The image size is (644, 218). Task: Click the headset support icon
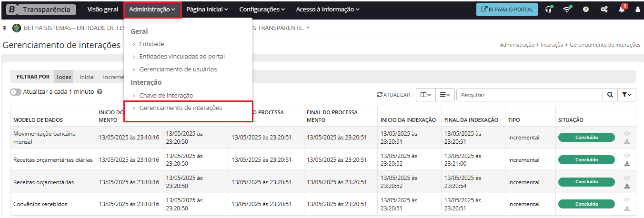(x=549, y=10)
